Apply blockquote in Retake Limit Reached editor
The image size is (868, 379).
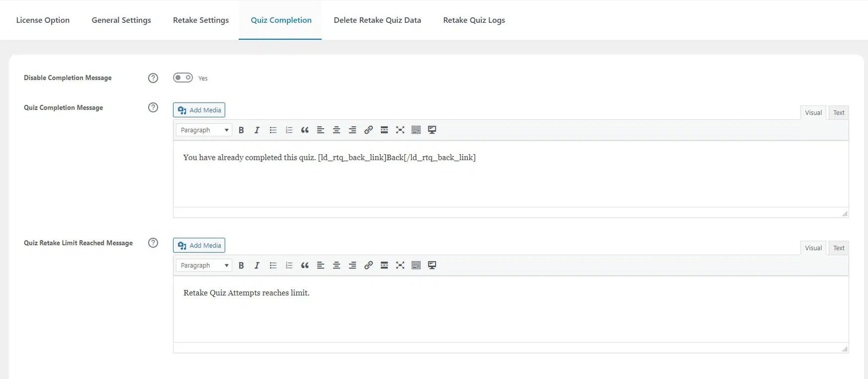[x=305, y=265]
